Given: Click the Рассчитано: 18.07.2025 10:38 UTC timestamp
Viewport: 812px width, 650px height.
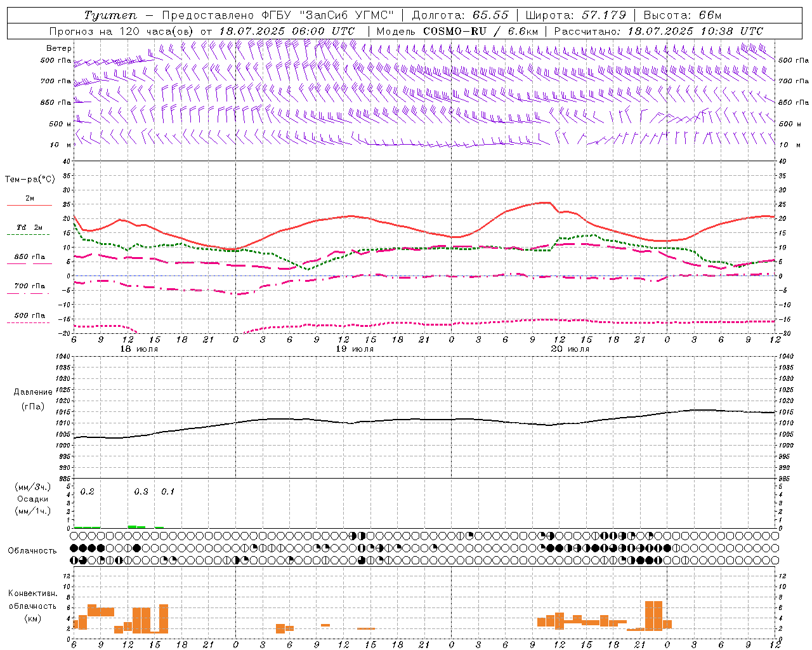Looking at the screenshot, I should (x=658, y=31).
